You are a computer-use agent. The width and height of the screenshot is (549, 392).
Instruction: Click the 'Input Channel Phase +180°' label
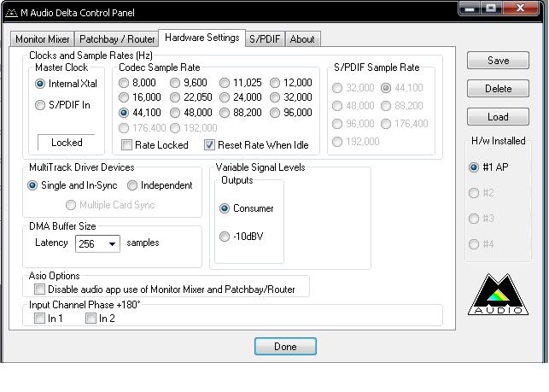[x=85, y=304]
